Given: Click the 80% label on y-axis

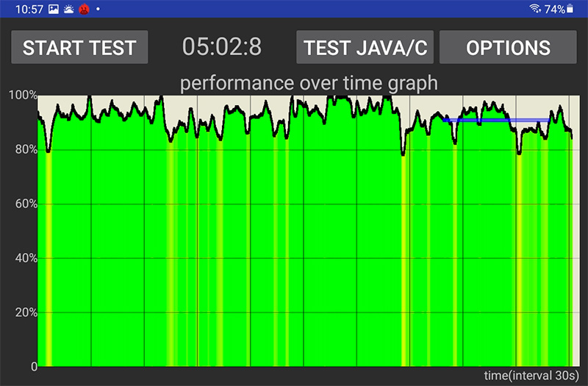Looking at the screenshot, I should [24, 149].
